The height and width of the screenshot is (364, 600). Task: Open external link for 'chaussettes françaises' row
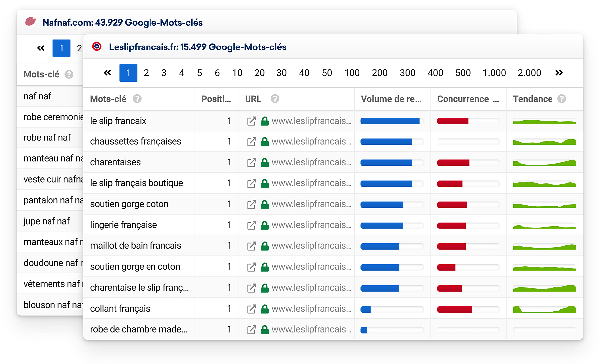[x=251, y=142]
